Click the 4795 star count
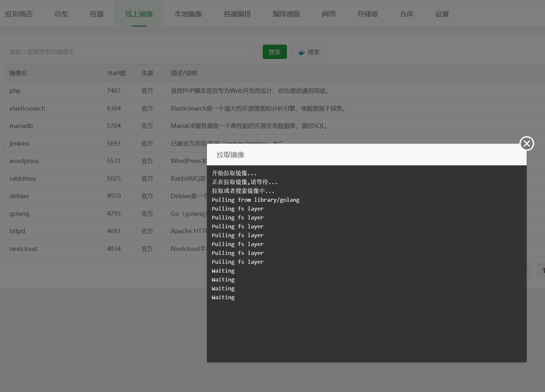This screenshot has height=392, width=545. [114, 214]
